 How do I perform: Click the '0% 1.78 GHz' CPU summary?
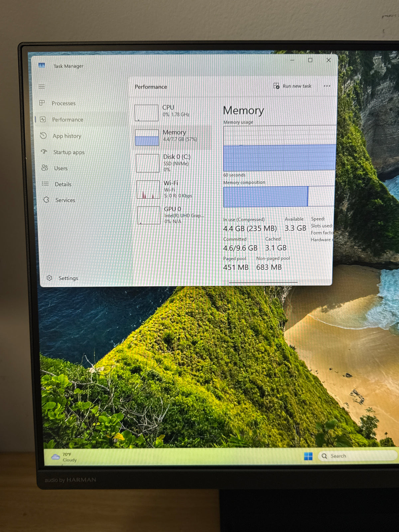tap(176, 114)
